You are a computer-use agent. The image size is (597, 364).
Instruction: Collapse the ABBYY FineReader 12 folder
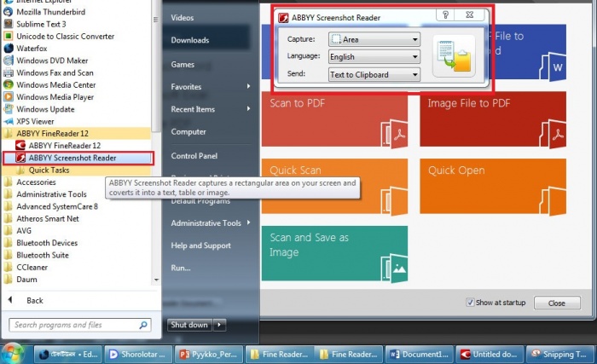click(52, 133)
